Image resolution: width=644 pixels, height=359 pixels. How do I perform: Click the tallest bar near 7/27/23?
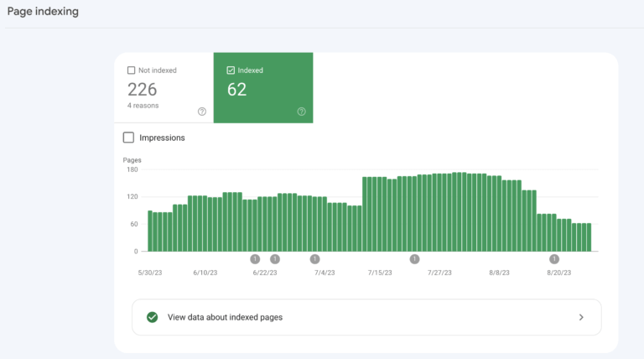[x=460, y=212]
